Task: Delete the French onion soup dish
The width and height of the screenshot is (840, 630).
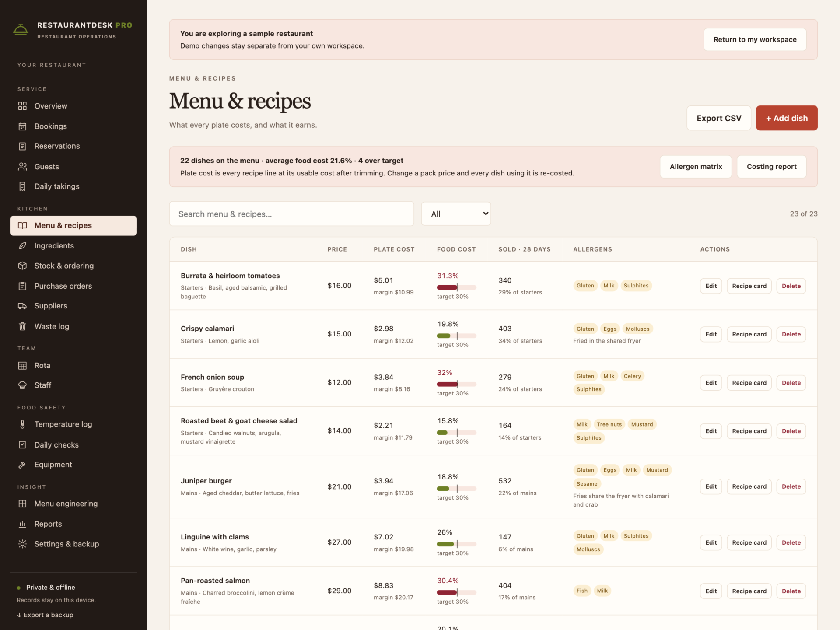Action: (x=791, y=383)
